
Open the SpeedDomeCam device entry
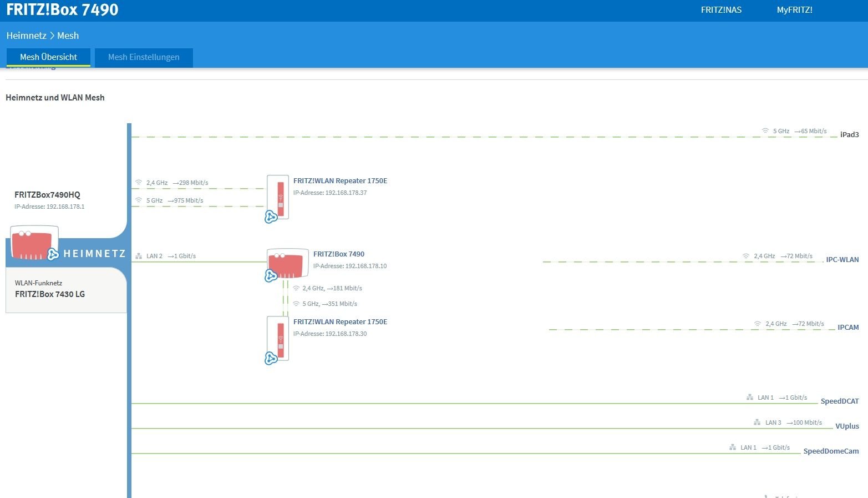pyautogui.click(x=831, y=451)
